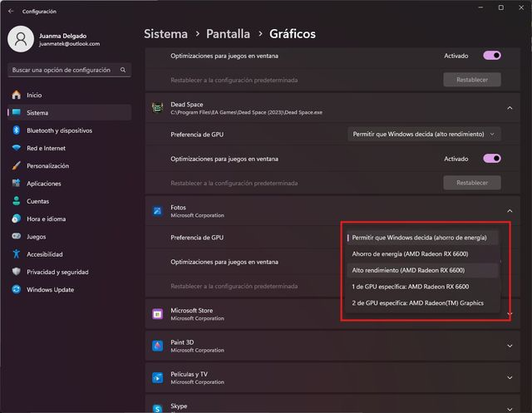Viewport: 532px width, 413px height.
Task: Choose Alto rendimiento (AMD Radeon RX 6600)
Action: (408, 270)
